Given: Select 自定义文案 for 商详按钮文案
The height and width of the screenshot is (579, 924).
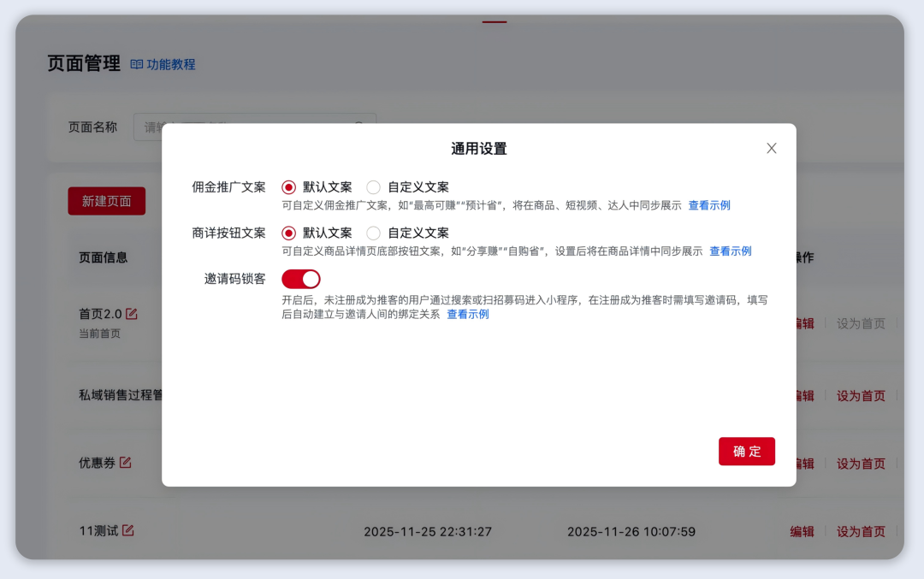Looking at the screenshot, I should coord(373,233).
